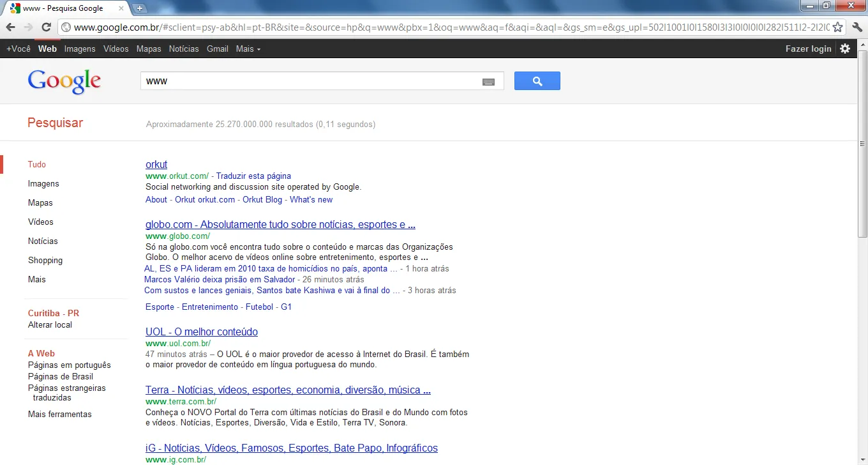The image size is (868, 465).
Task: Open the globo.com result title
Action: coord(281,225)
